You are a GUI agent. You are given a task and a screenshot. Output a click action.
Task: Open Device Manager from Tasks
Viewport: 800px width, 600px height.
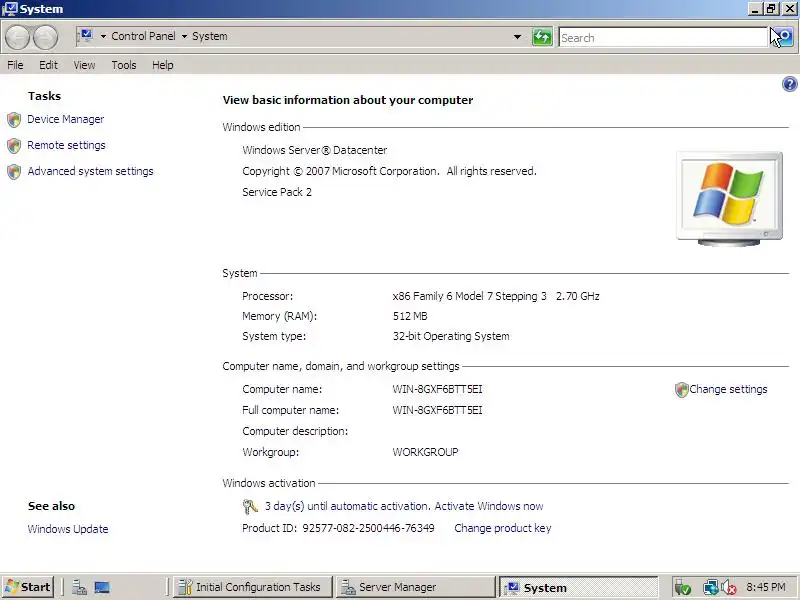pos(65,119)
